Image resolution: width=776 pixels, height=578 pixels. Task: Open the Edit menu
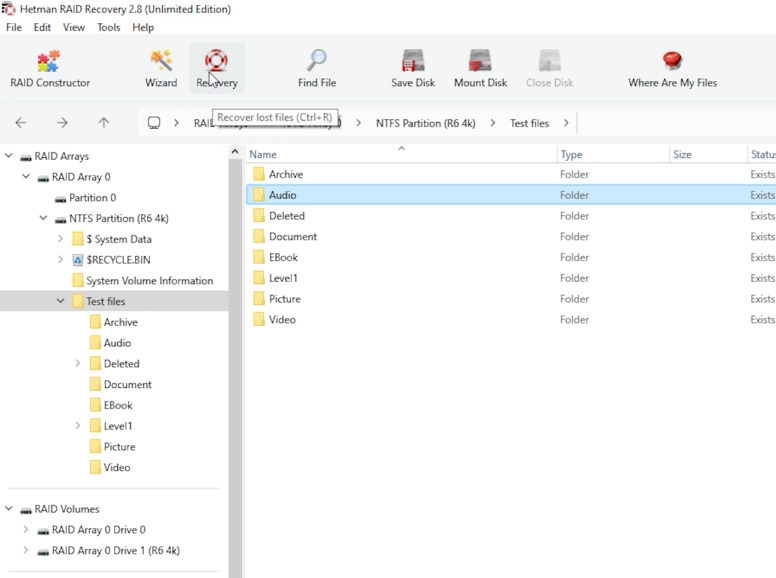pos(42,27)
